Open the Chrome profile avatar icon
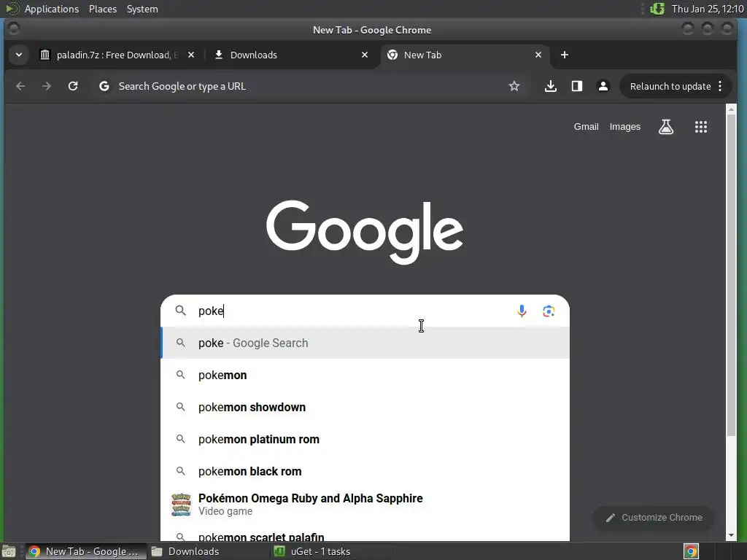The image size is (747, 560). click(603, 86)
